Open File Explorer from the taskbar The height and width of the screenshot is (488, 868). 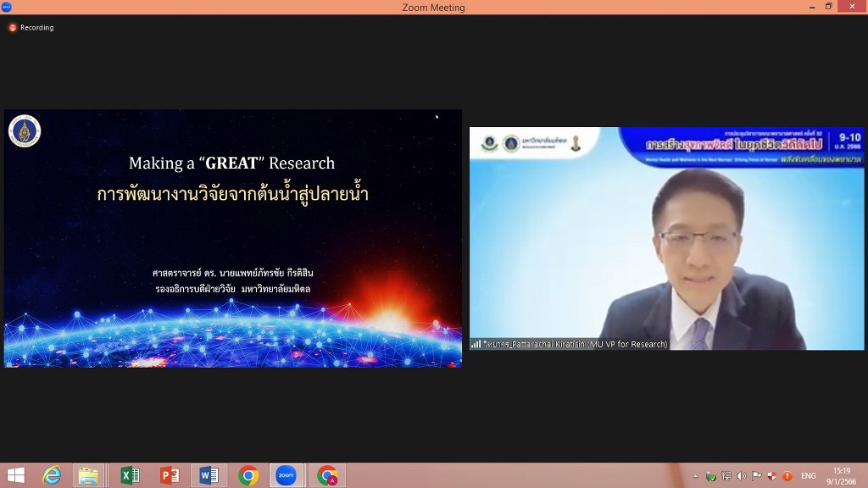[89, 475]
